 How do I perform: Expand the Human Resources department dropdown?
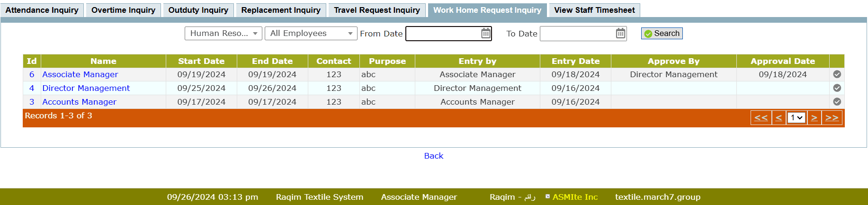(224, 33)
